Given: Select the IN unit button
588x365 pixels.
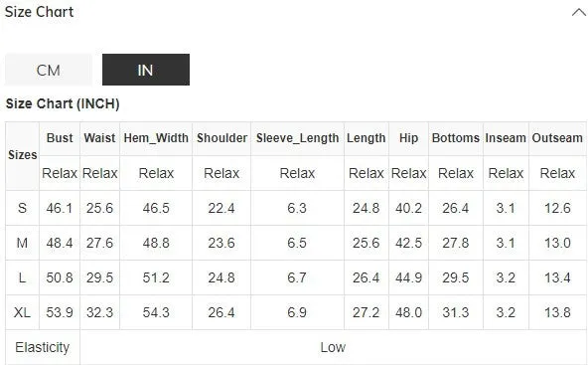Looking at the screenshot, I should 145,70.
